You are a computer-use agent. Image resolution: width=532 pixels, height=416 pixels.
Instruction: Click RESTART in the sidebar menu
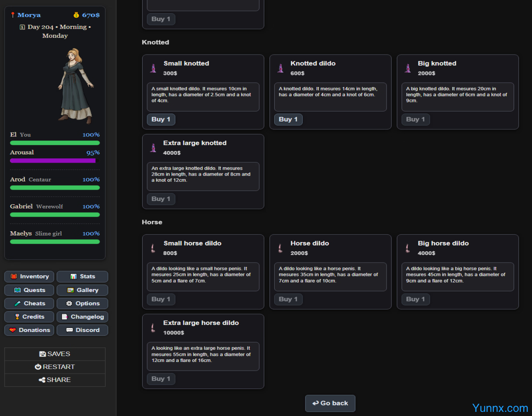(x=55, y=367)
